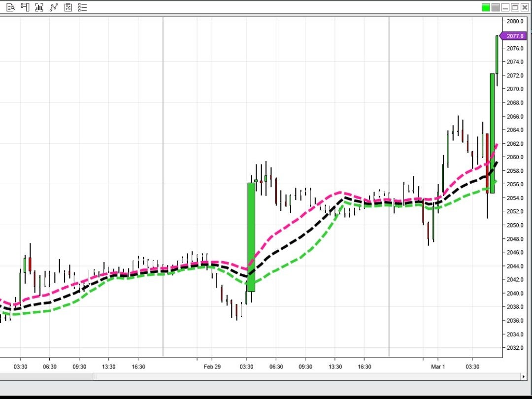Click the 2080.0 price axis label
Image resolution: width=532 pixels, height=399 pixels.
click(x=515, y=21)
